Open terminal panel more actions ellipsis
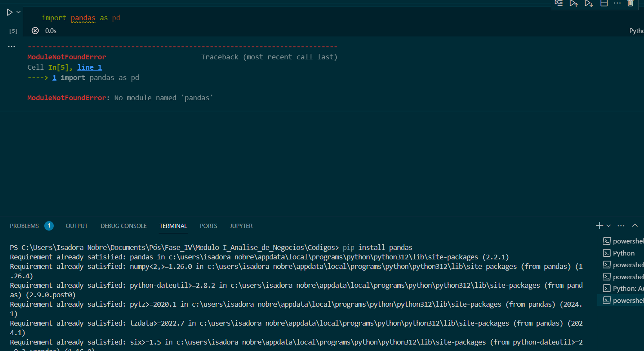 click(621, 225)
